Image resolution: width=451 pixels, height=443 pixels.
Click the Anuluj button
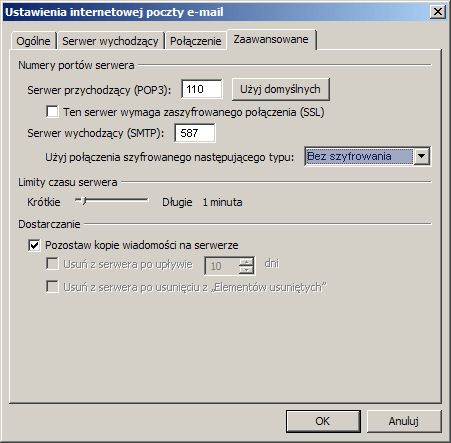(x=404, y=421)
